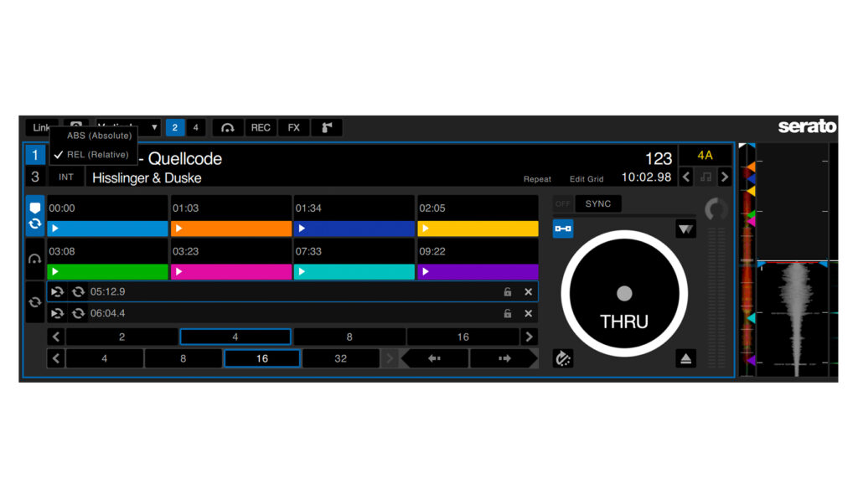
Task: Delete the 05:12.9 saved loop
Action: (x=528, y=292)
